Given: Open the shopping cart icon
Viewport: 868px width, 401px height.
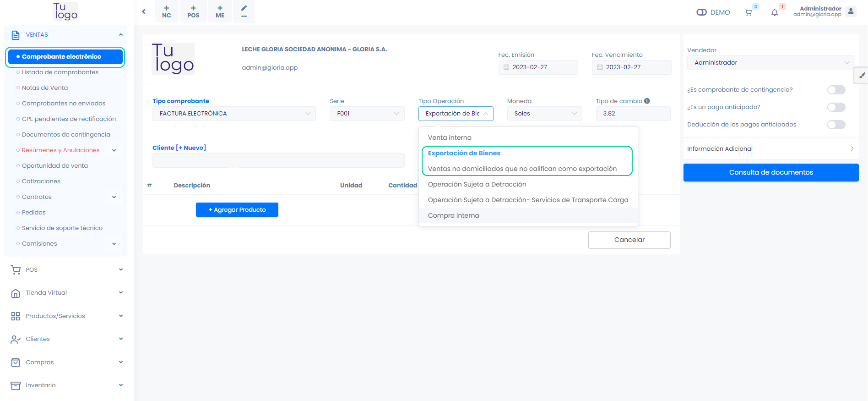Looking at the screenshot, I should tap(748, 12).
